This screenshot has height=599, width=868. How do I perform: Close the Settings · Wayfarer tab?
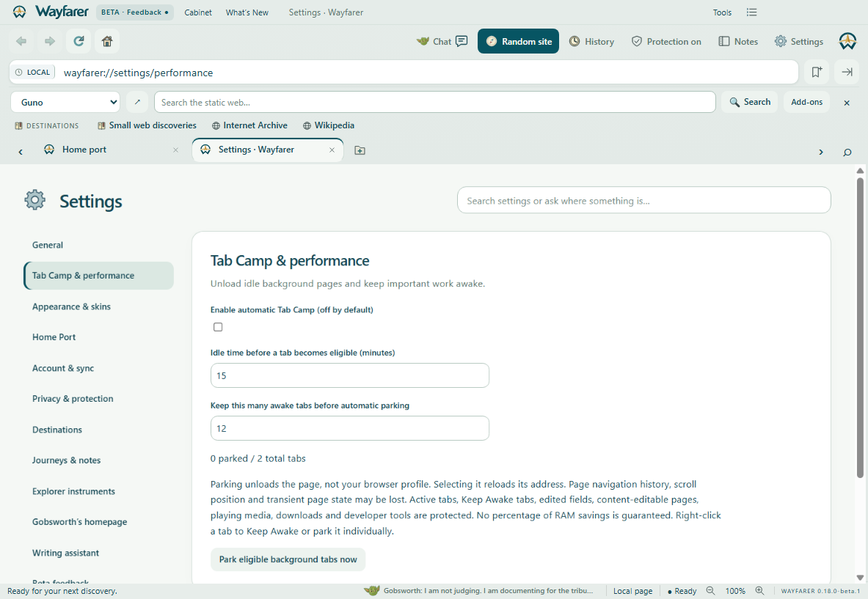pos(332,150)
